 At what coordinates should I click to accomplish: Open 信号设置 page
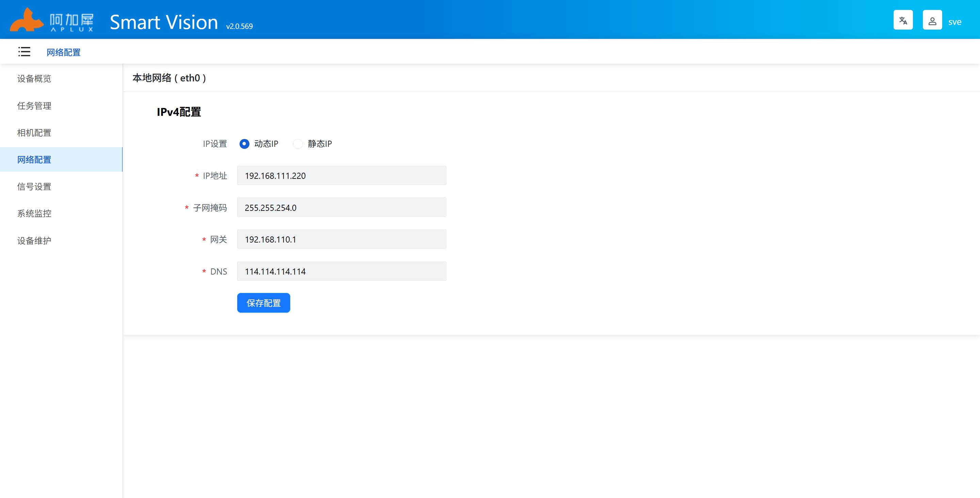(34, 187)
